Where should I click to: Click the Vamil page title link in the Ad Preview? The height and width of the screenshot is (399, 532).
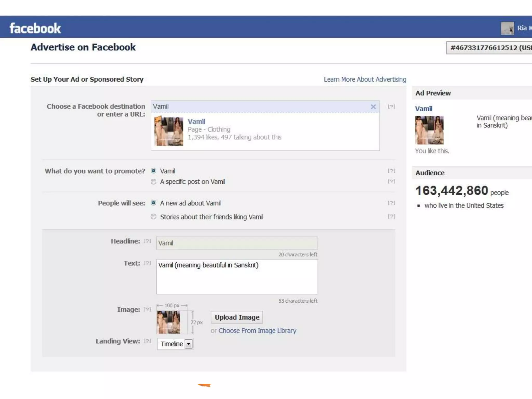click(423, 109)
